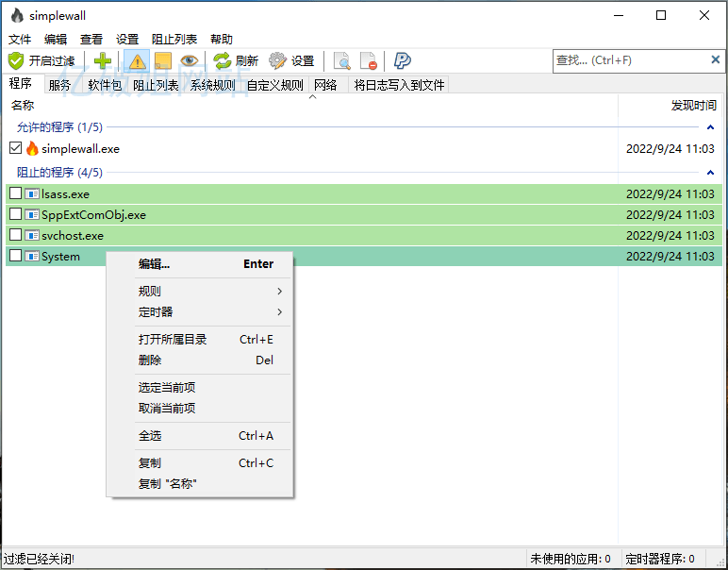Image resolution: width=728 pixels, height=570 pixels.
Task: Clear log file icon with red mark
Action: pos(369,60)
